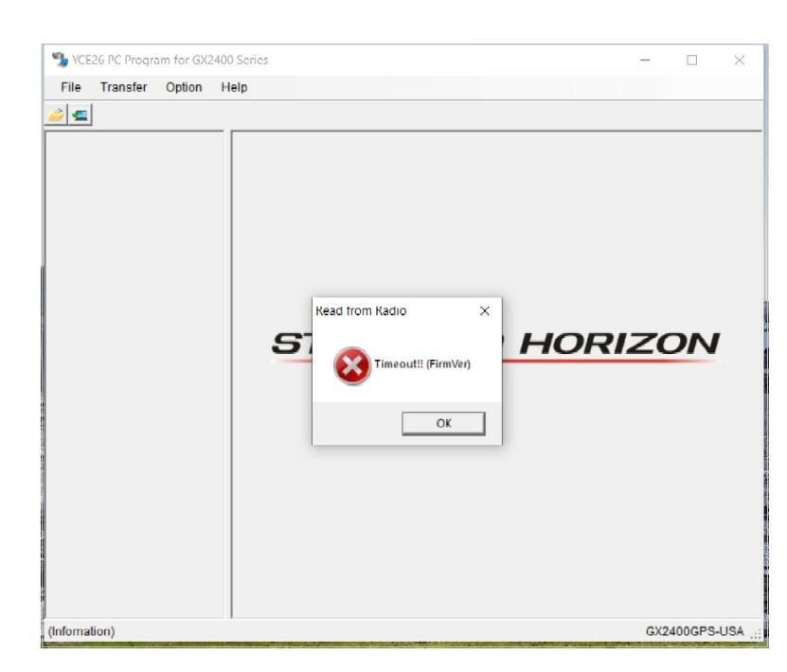The height and width of the screenshot is (672, 787).
Task: Click the YCE26 PC Program title bar text
Action: (x=170, y=61)
